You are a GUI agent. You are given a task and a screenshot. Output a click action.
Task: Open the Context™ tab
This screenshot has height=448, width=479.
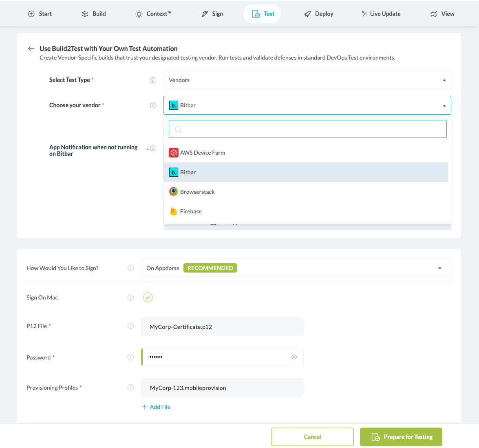pos(153,14)
